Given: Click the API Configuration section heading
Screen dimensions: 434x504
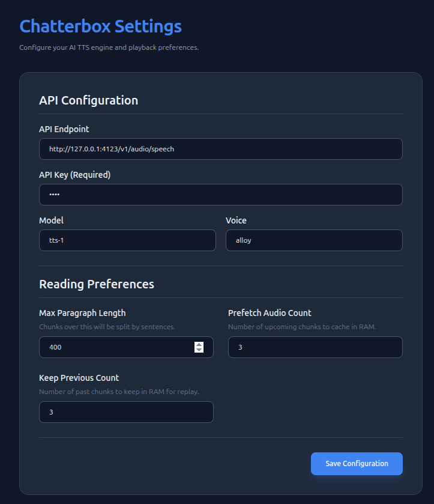Looking at the screenshot, I should coord(88,100).
